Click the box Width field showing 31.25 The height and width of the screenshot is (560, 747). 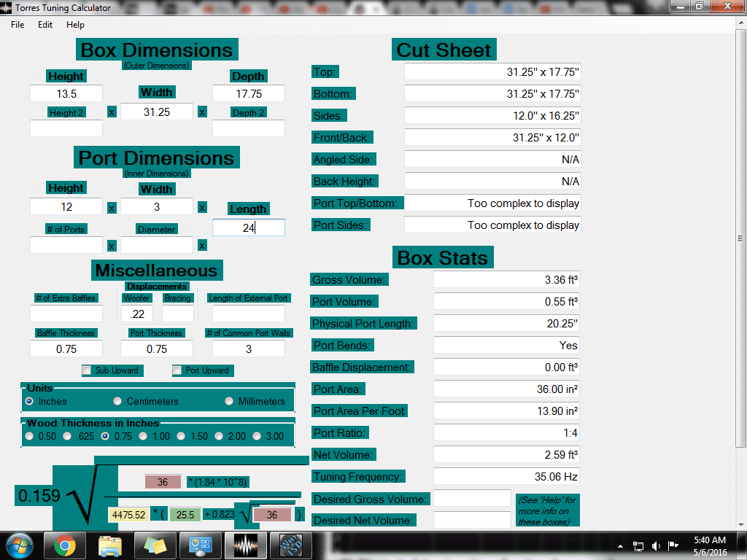(157, 112)
